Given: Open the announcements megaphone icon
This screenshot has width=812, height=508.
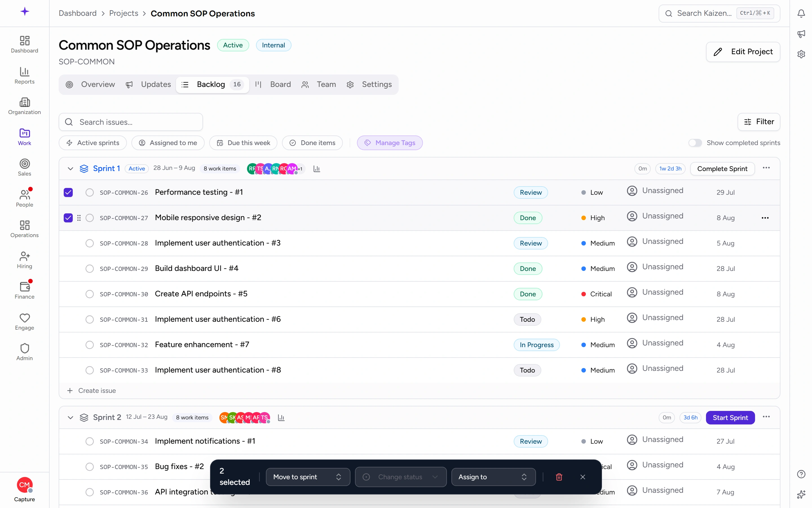Looking at the screenshot, I should click(x=801, y=34).
